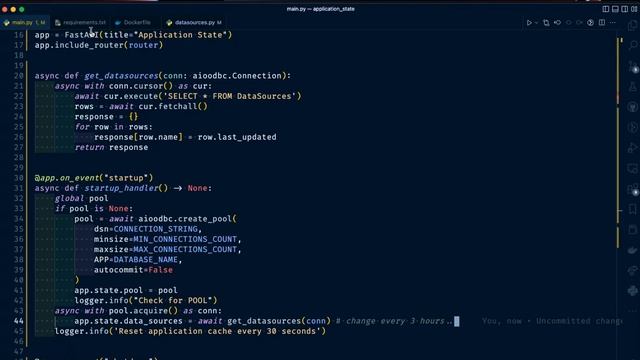Open the Python view in the activity bar
The height and width of the screenshot is (360, 640).
pos(632,291)
